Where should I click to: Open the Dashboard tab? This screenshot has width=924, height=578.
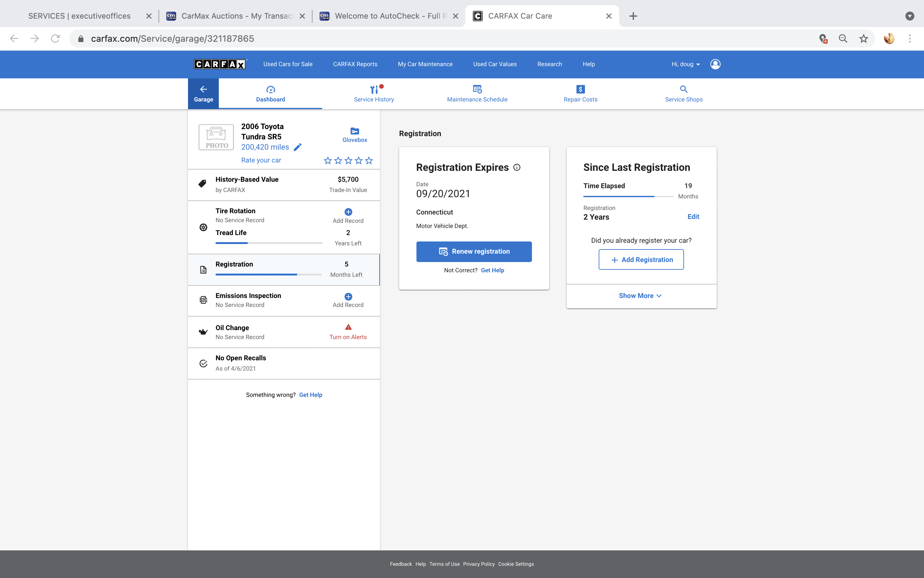pyautogui.click(x=270, y=94)
